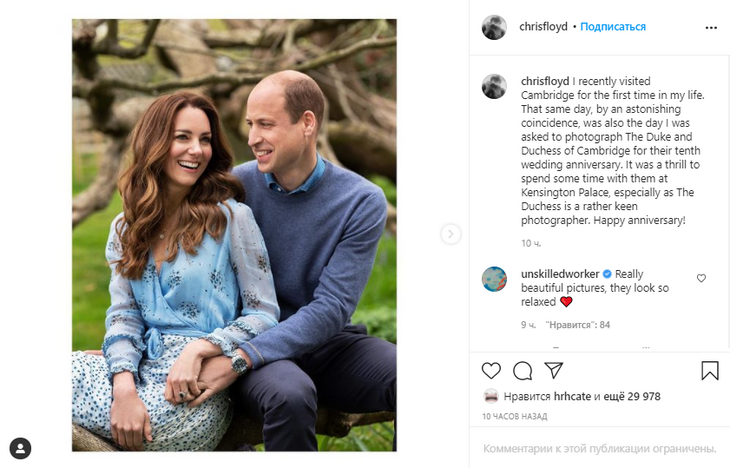The width and height of the screenshot is (730, 468).
Task: Go to next photo with carousel arrow
Action: click(x=450, y=234)
